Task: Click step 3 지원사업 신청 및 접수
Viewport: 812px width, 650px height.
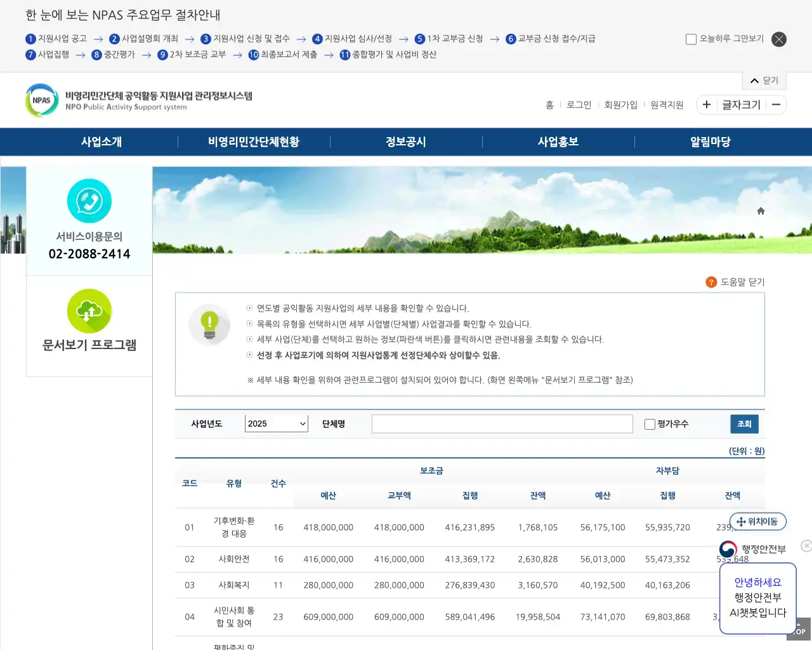Action: coord(245,39)
